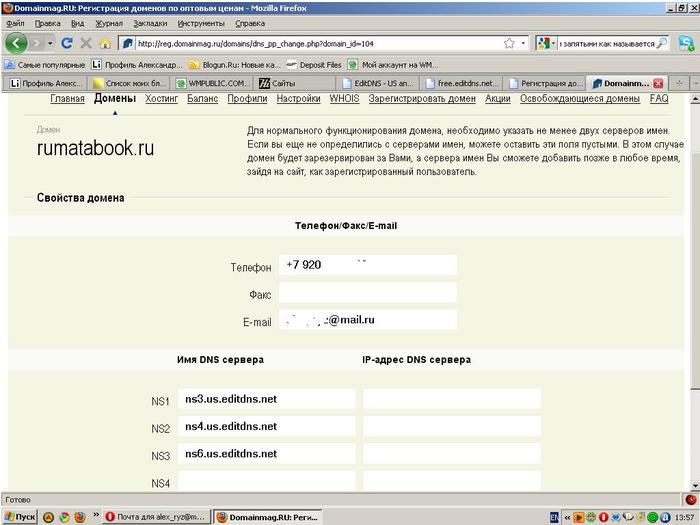The width and height of the screenshot is (700, 525).
Task: Click the NS2 IP address field
Action: pos(451,426)
